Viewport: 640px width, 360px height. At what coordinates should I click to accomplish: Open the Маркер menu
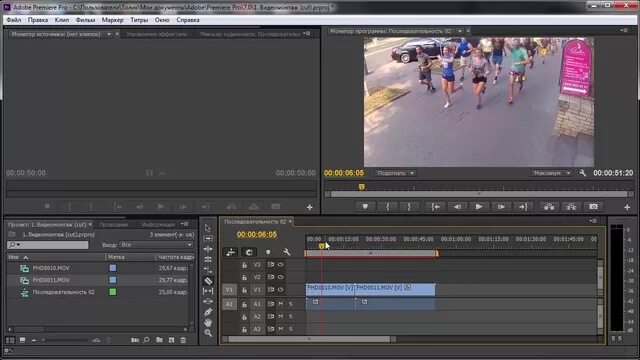(x=112, y=20)
